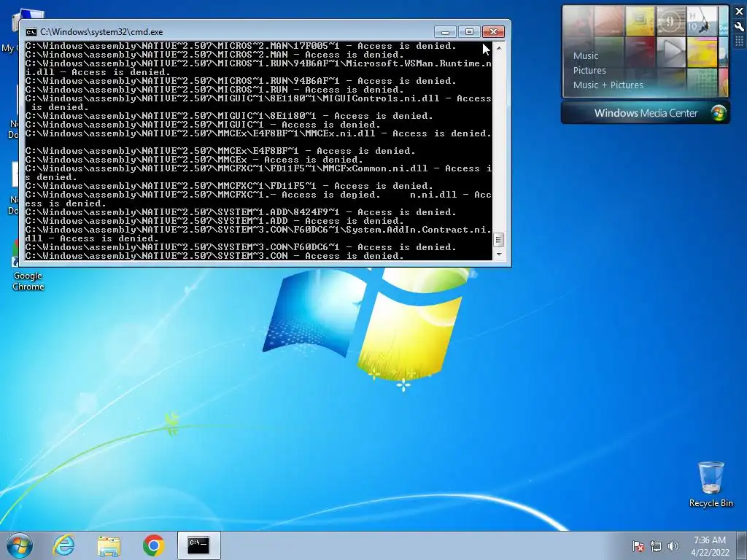Launch Internet Explorer from the taskbar
This screenshot has width=747, height=560.
coord(64,545)
